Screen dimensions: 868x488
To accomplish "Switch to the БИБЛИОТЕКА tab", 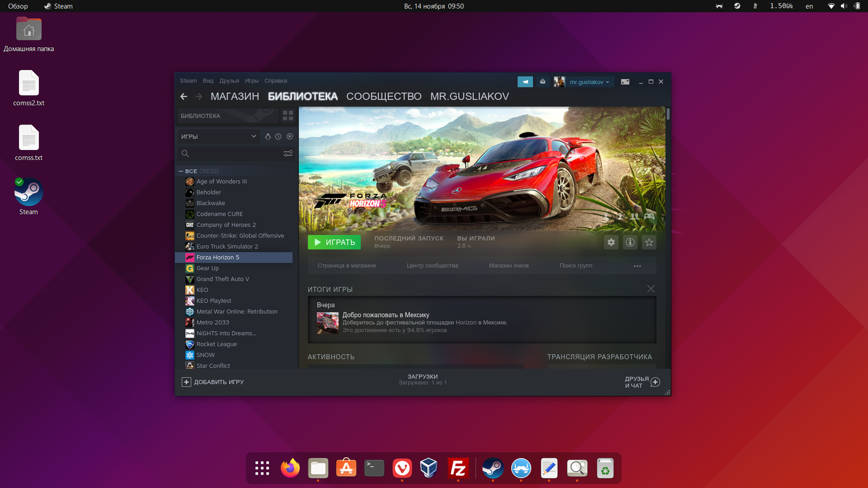I will 303,97.
